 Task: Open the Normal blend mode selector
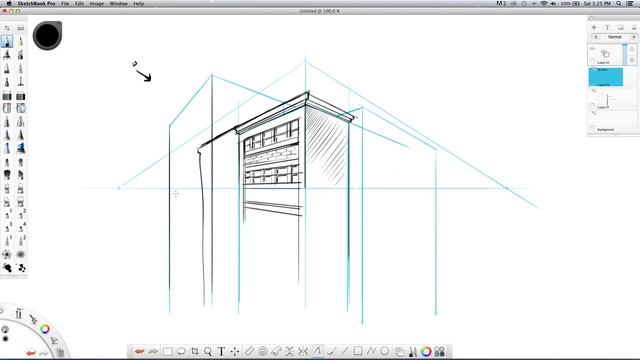[x=615, y=37]
